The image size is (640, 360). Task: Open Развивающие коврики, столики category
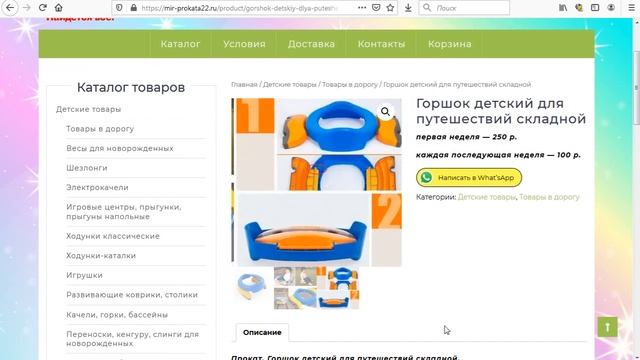point(132,295)
